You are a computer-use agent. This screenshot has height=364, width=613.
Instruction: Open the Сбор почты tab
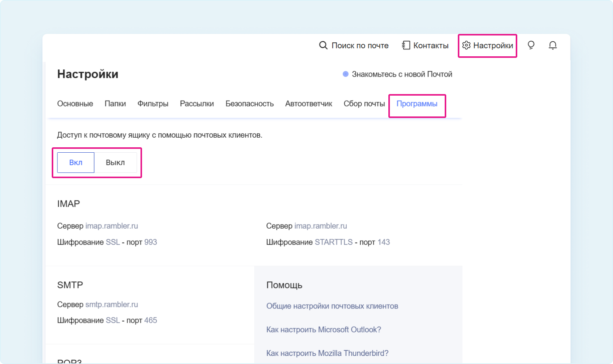click(364, 104)
